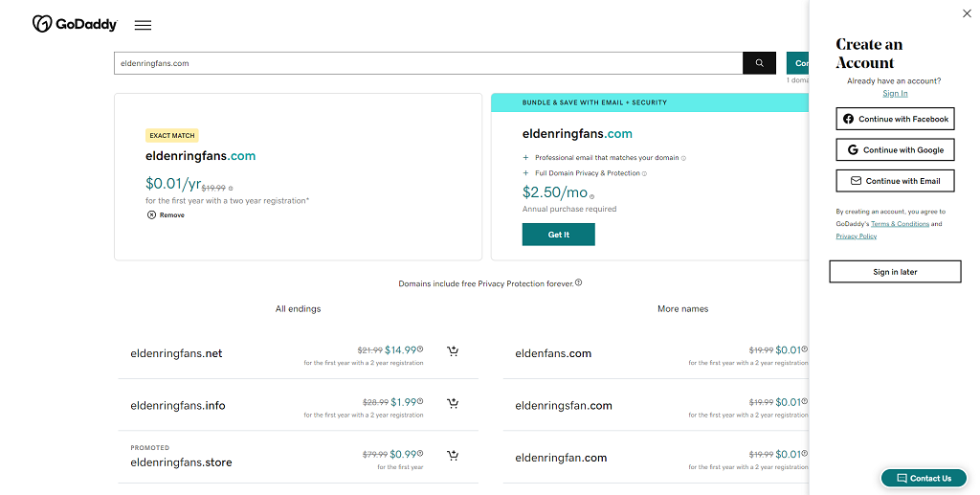Continue with Google
This screenshot has height=495, width=980.
click(x=895, y=149)
